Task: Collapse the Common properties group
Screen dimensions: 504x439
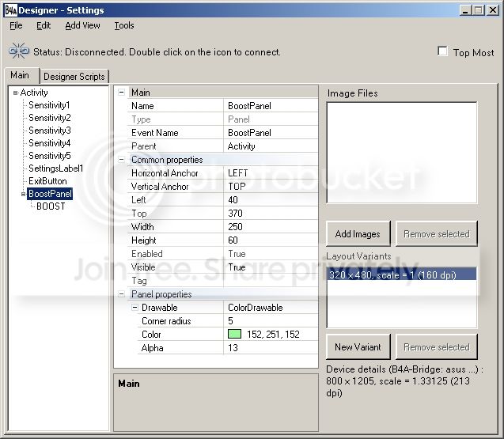Action: point(121,160)
